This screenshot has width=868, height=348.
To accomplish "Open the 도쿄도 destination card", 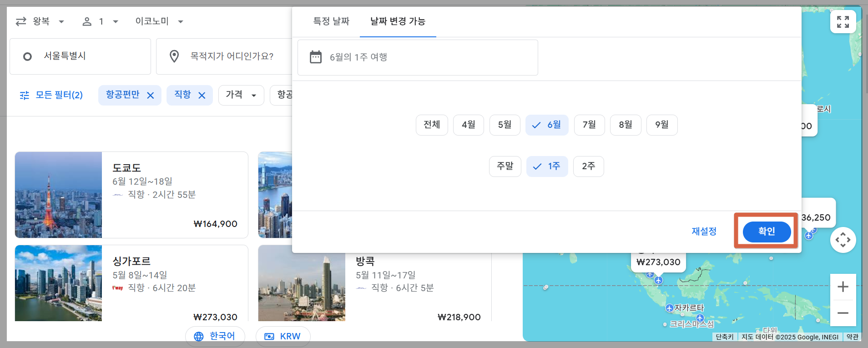I will coord(131,195).
